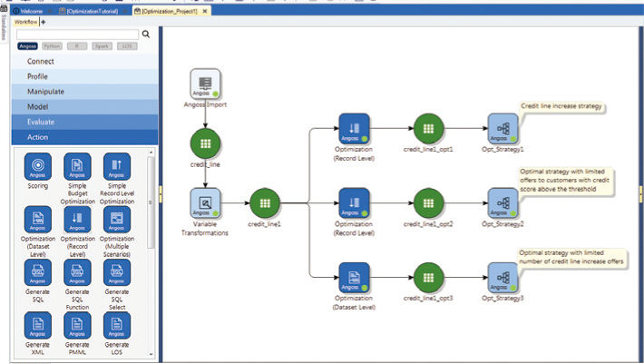
Task: Select the Generate XML icon
Action: click(38, 325)
